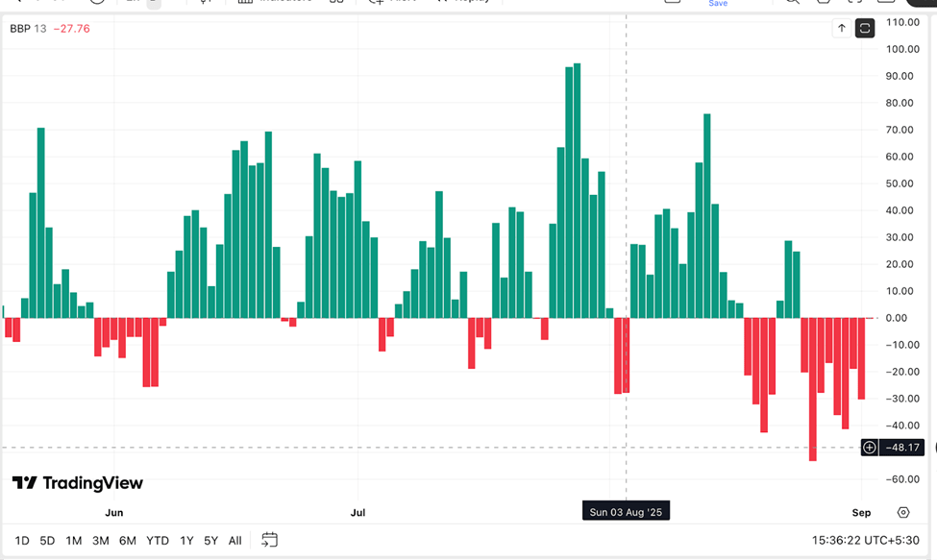This screenshot has width=937, height=560.
Task: Select the 1D time range
Action: 22,541
